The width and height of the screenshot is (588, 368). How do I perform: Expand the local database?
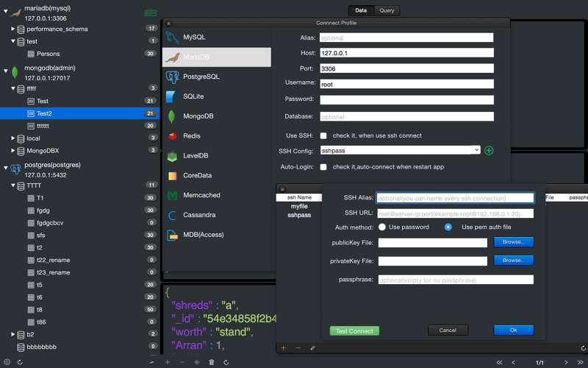coord(12,138)
